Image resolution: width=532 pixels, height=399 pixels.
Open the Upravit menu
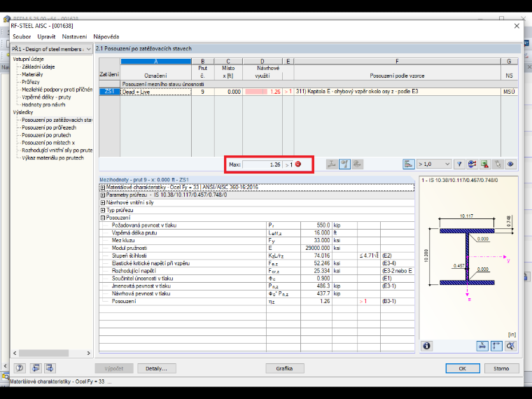tap(46, 36)
